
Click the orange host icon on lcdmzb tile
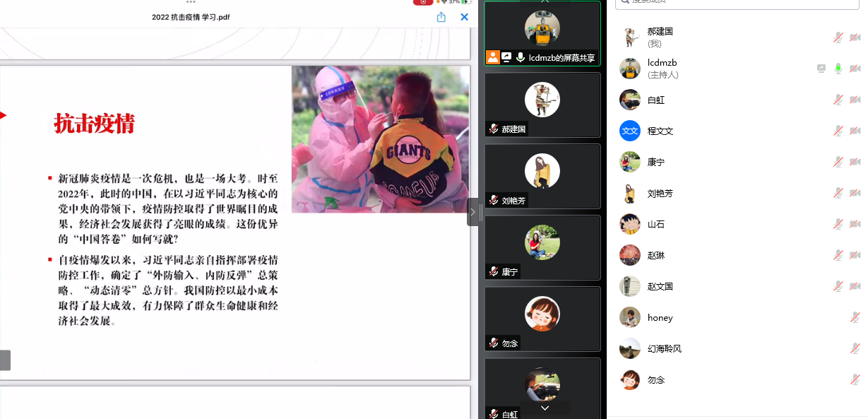(492, 57)
